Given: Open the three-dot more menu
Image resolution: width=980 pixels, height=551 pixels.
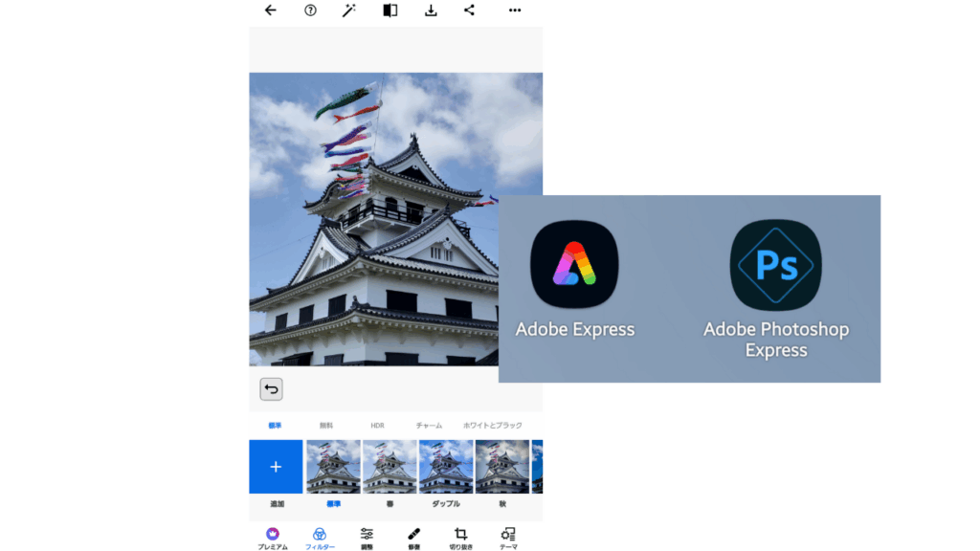Looking at the screenshot, I should (x=514, y=10).
